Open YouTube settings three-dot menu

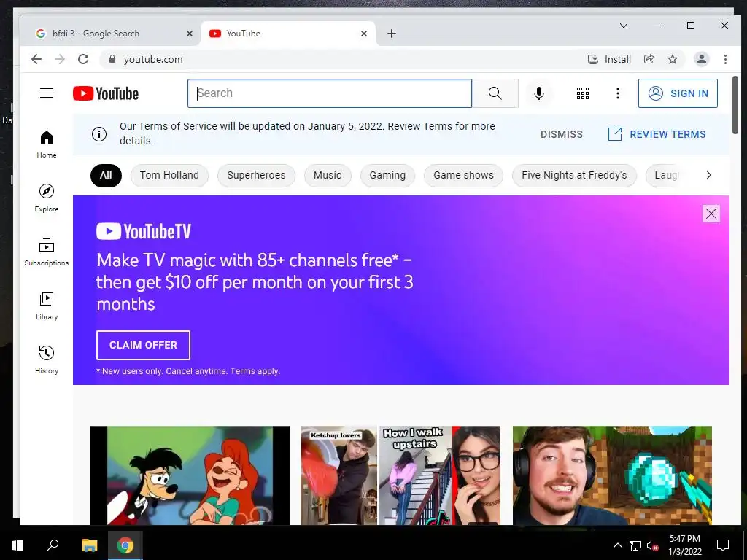(617, 93)
